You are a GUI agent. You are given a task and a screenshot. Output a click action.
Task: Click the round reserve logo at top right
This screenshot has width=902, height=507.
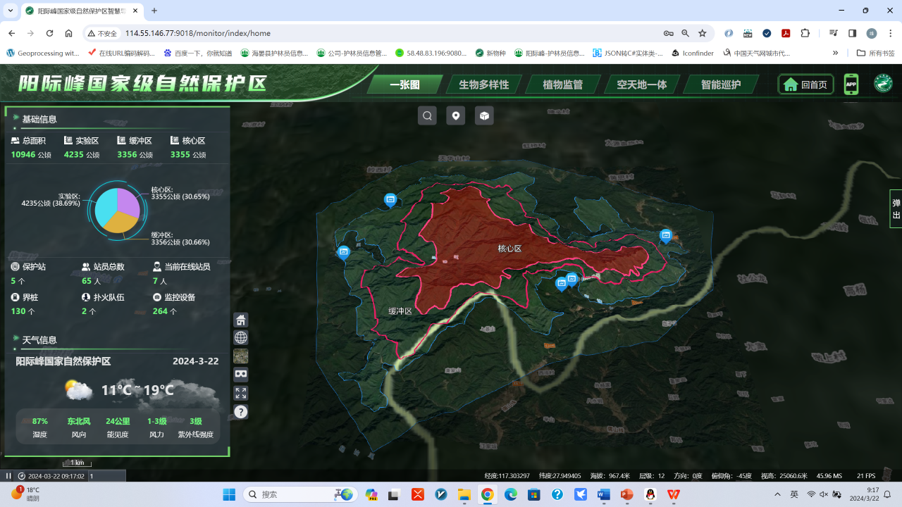coord(883,84)
